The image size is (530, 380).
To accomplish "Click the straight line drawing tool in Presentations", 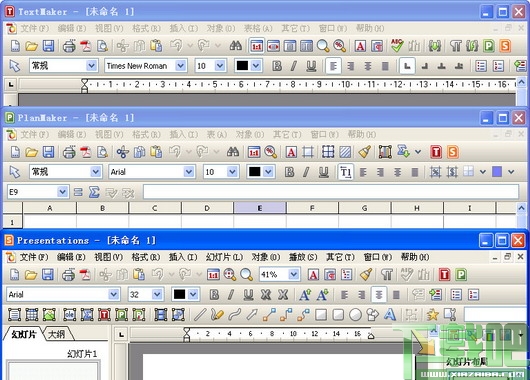I will (200, 314).
